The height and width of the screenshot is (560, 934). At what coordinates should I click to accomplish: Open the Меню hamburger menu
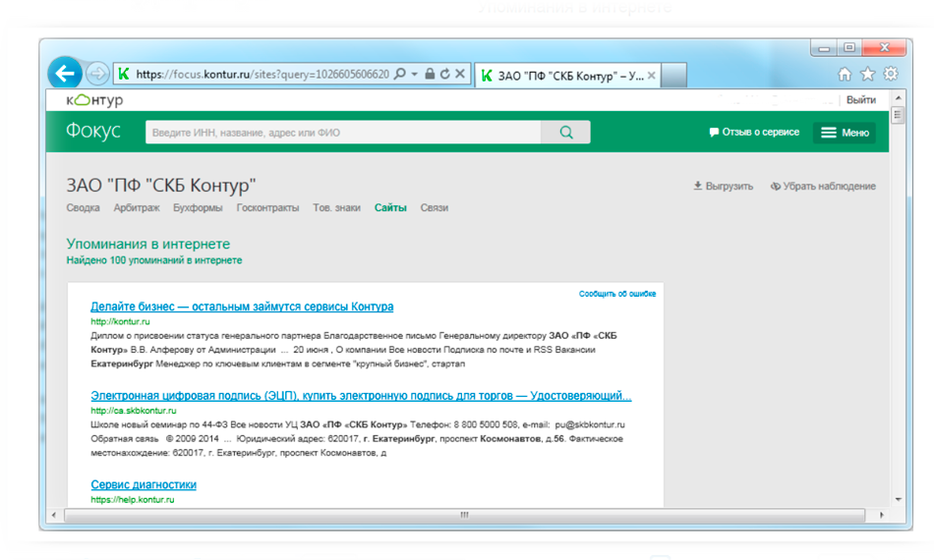click(x=845, y=133)
